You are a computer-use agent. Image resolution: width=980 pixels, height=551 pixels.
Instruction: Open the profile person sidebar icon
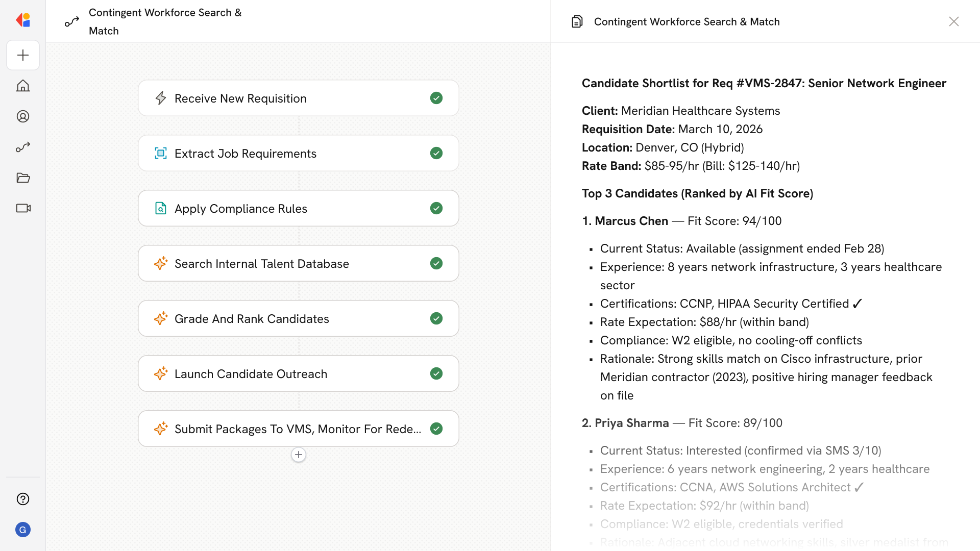tap(23, 116)
